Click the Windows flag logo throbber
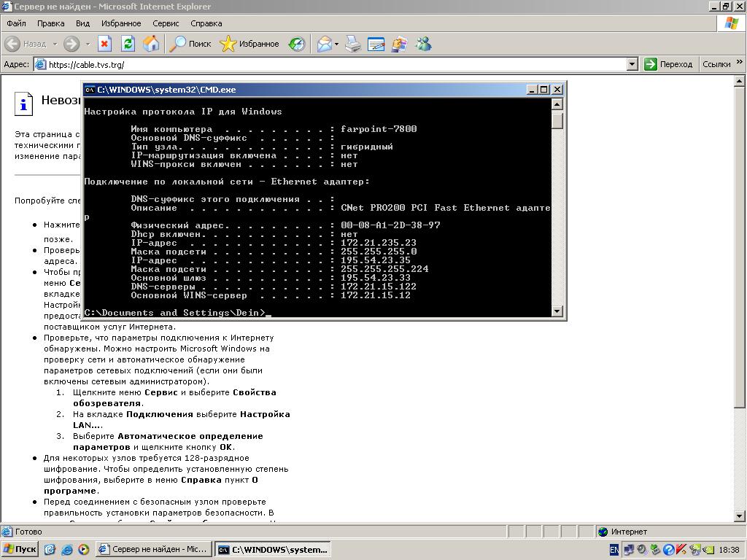747x560 pixels. pyautogui.click(x=731, y=23)
